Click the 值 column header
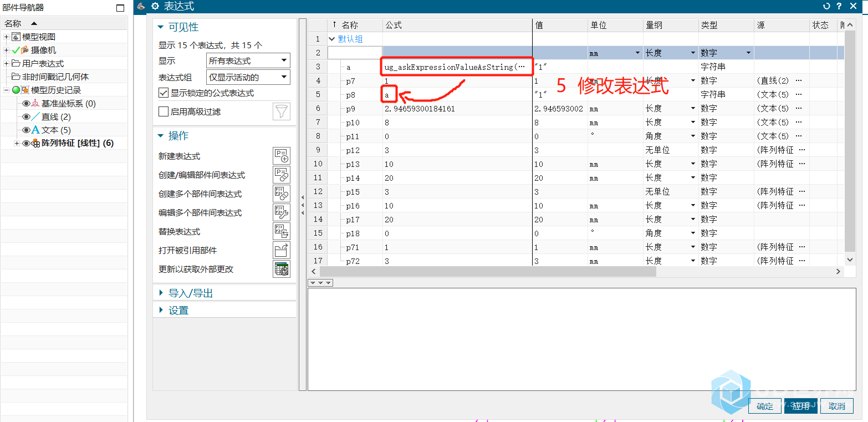 click(x=560, y=26)
